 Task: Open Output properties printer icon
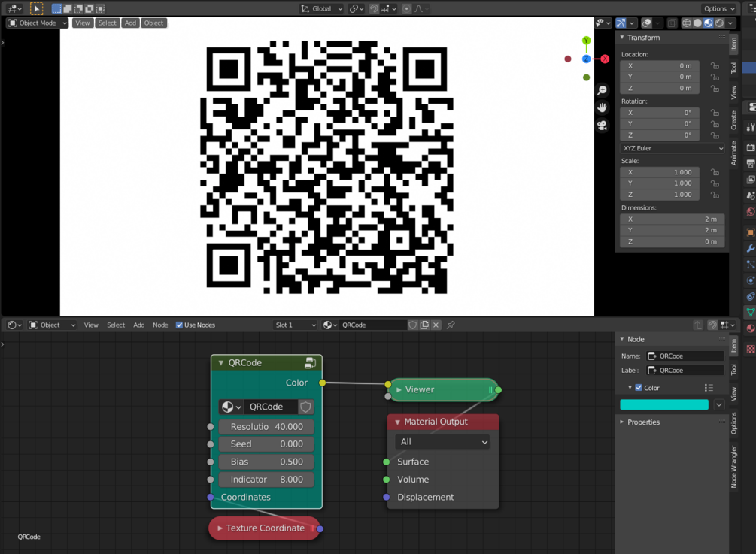751,164
